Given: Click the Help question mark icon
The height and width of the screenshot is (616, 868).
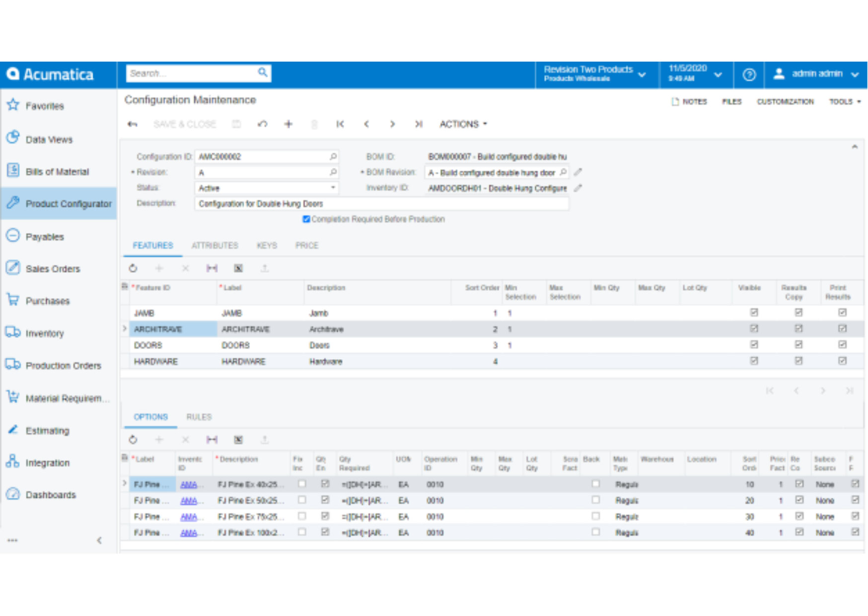Looking at the screenshot, I should tap(749, 75).
